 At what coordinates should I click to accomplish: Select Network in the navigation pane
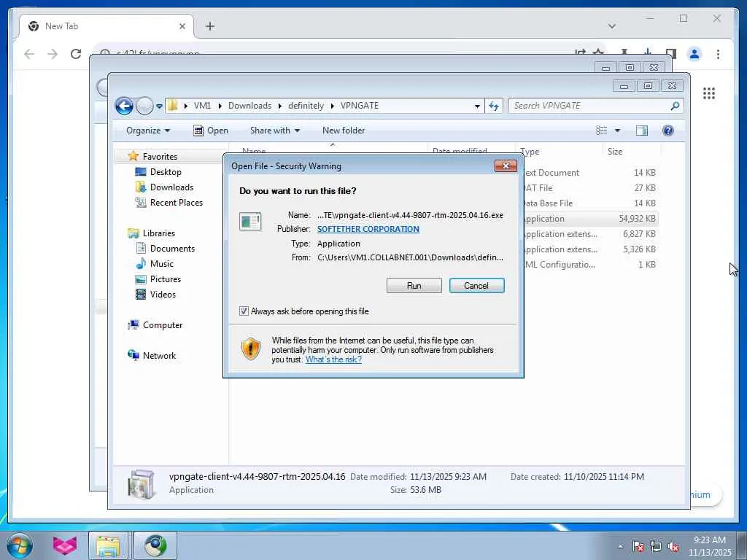(159, 356)
